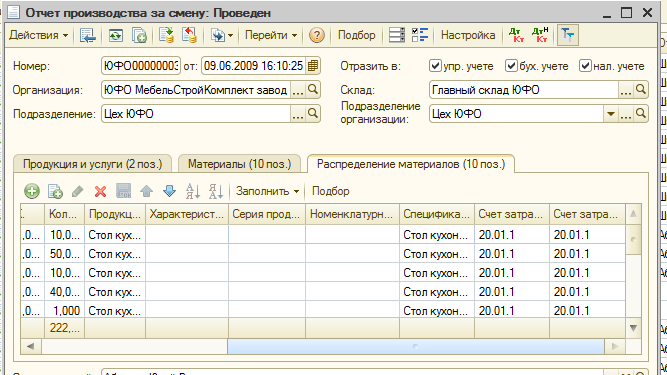Toggle the highlighted icon after Дт/Кт

(x=567, y=35)
